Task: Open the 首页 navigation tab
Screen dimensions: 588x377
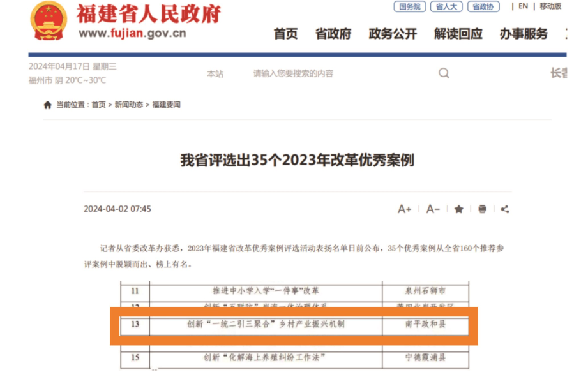Action: click(x=285, y=34)
